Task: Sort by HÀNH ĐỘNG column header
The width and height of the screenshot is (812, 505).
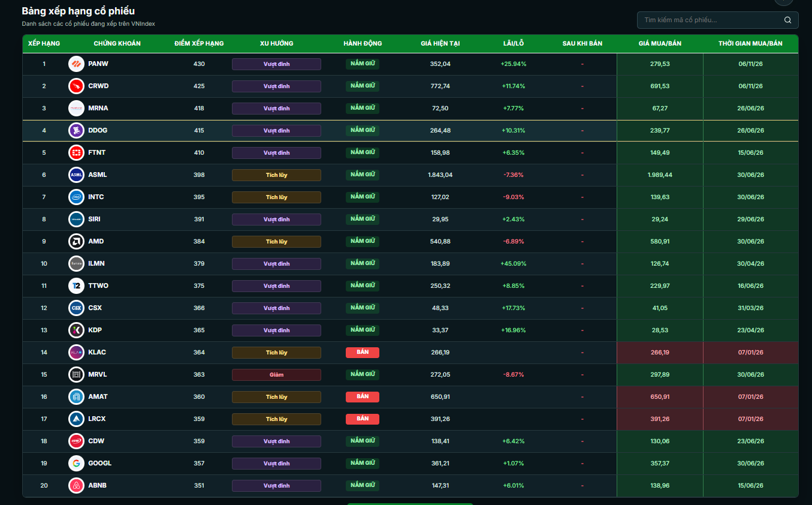Action: 363,43
